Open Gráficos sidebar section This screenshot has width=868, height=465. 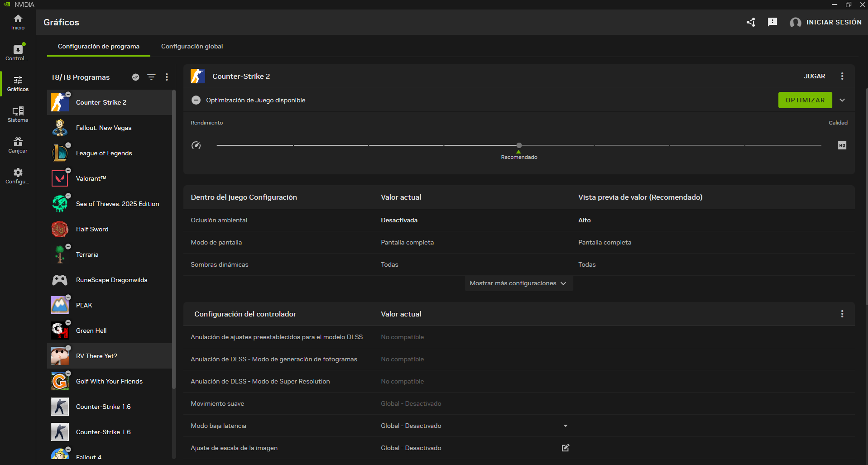point(18,83)
